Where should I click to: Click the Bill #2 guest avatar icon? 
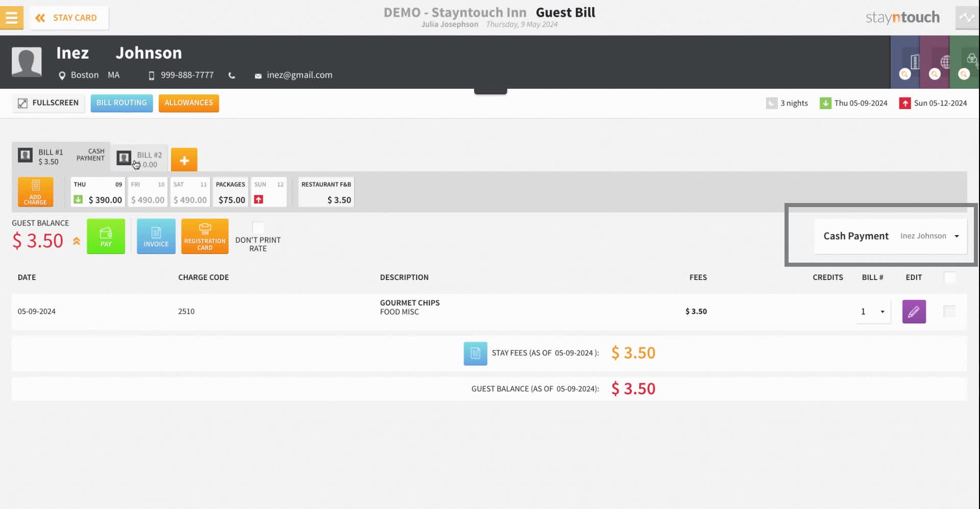pos(124,158)
